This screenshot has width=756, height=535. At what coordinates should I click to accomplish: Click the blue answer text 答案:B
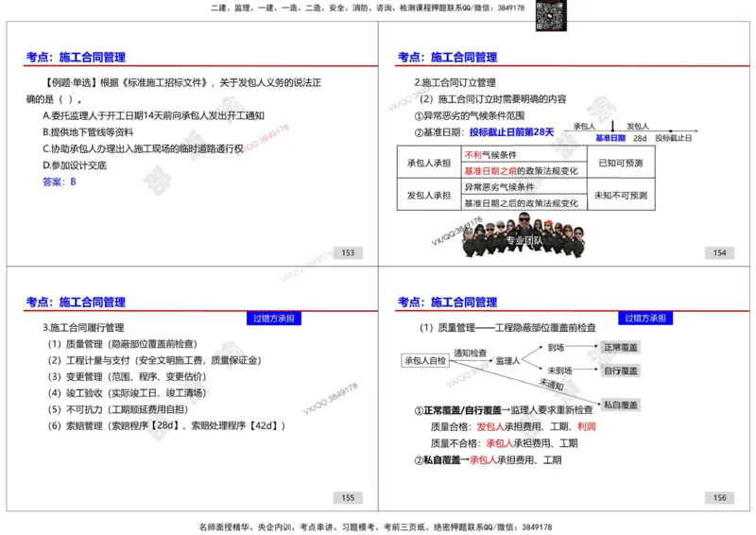tap(60, 181)
